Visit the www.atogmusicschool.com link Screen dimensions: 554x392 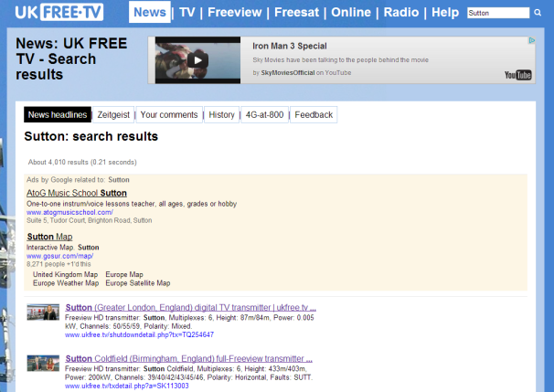pyautogui.click(x=69, y=212)
